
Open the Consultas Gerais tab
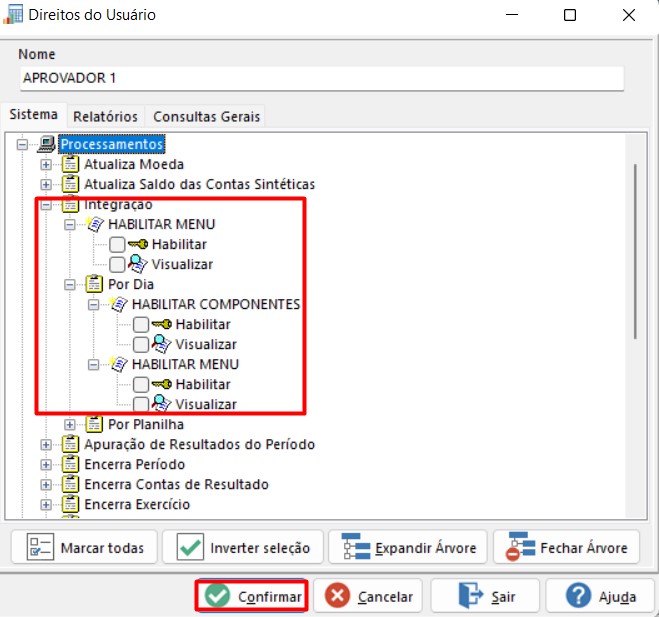pyautogui.click(x=206, y=116)
